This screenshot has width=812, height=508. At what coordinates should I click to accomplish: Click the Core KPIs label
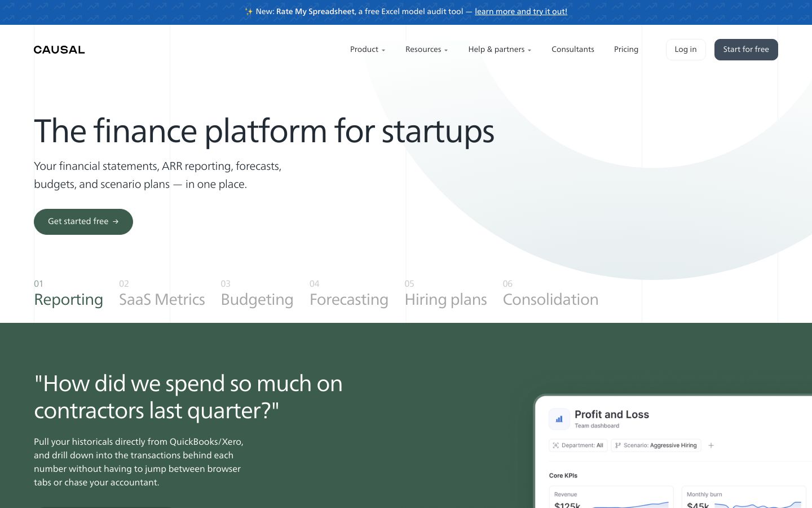(x=563, y=475)
